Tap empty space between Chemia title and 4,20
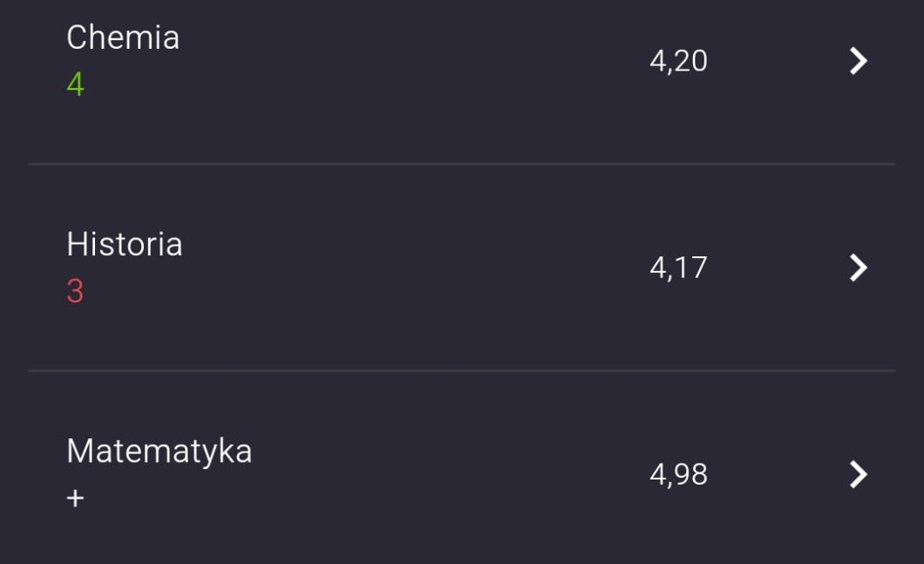 pos(410,61)
